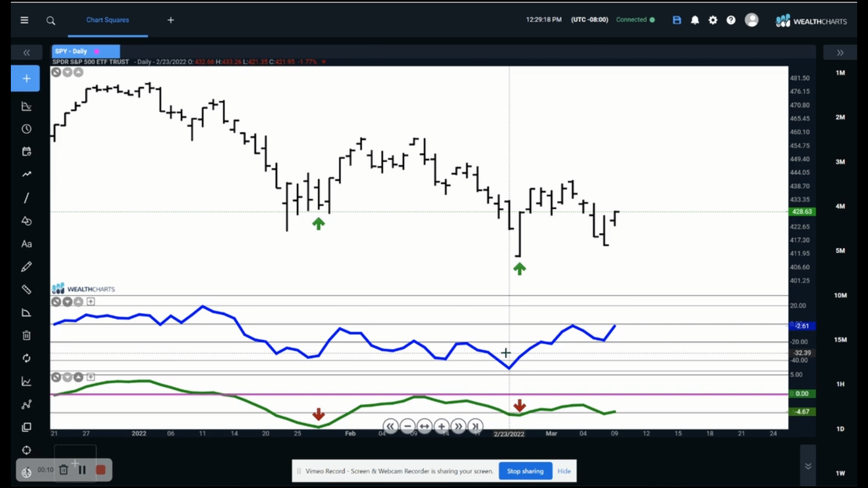This screenshot has width=868, height=488.
Task: Select the 15M timeframe
Action: click(x=840, y=340)
